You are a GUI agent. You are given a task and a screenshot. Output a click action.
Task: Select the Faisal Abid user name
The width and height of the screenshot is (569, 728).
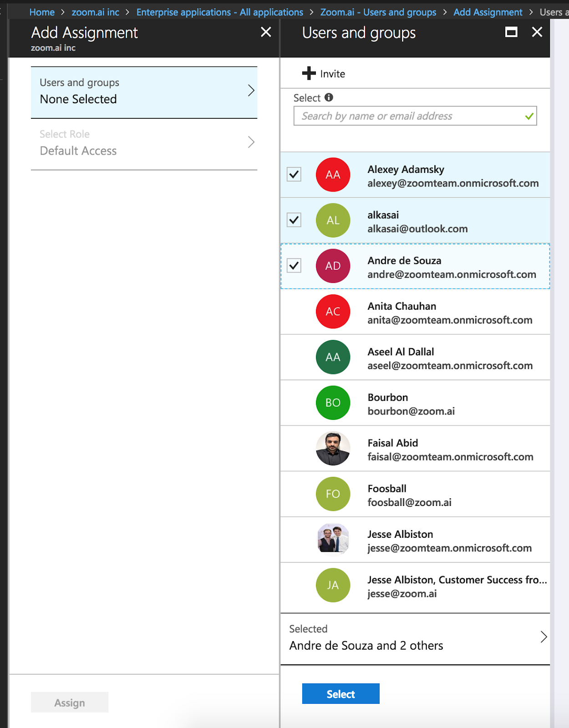click(x=393, y=443)
